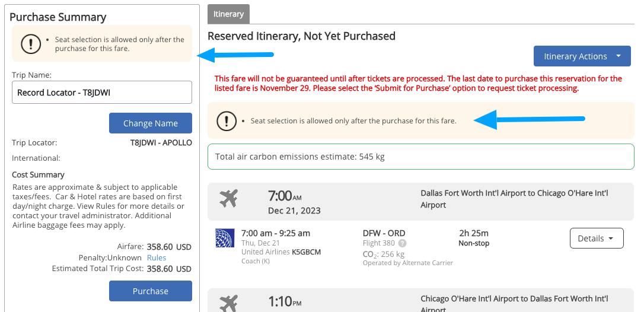644x312 pixels.
Task: Click the total air carbon emissions estimate box
Action: pyautogui.click(x=420, y=157)
